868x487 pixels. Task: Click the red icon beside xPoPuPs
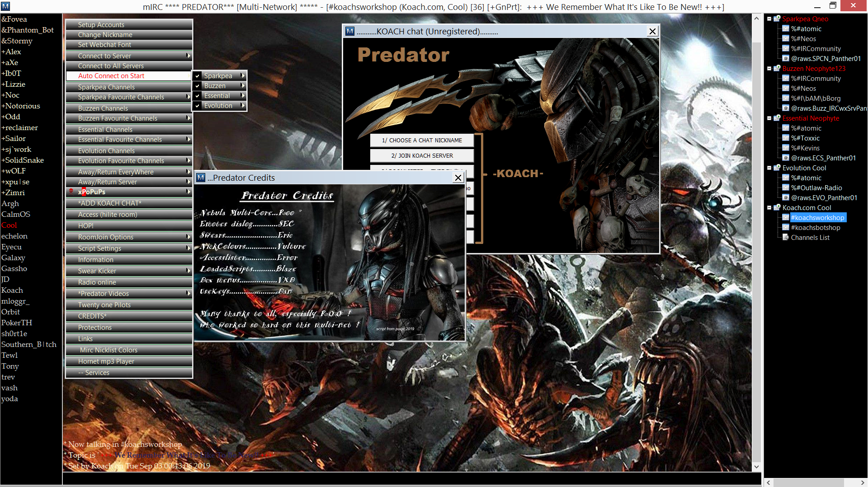[71, 192]
